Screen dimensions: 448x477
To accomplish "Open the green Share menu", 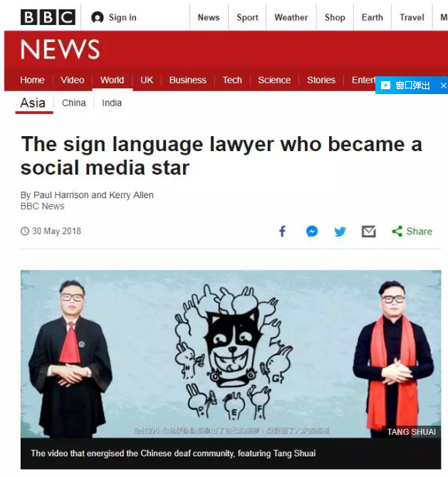I will (x=412, y=231).
